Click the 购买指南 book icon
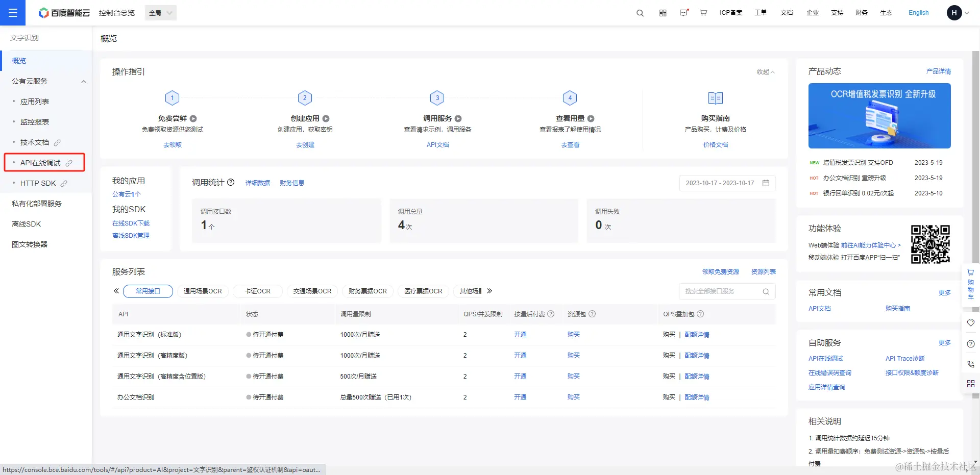Image resolution: width=980 pixels, height=475 pixels. [x=716, y=98]
